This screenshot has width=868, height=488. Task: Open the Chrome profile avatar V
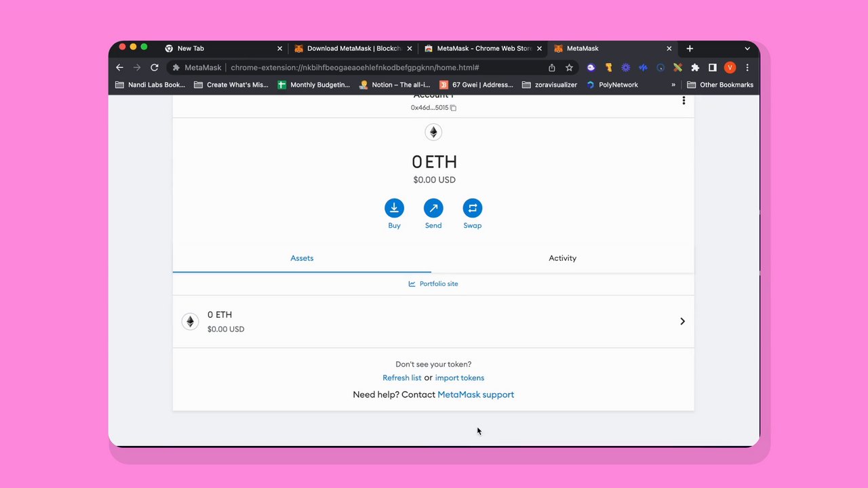pos(730,67)
